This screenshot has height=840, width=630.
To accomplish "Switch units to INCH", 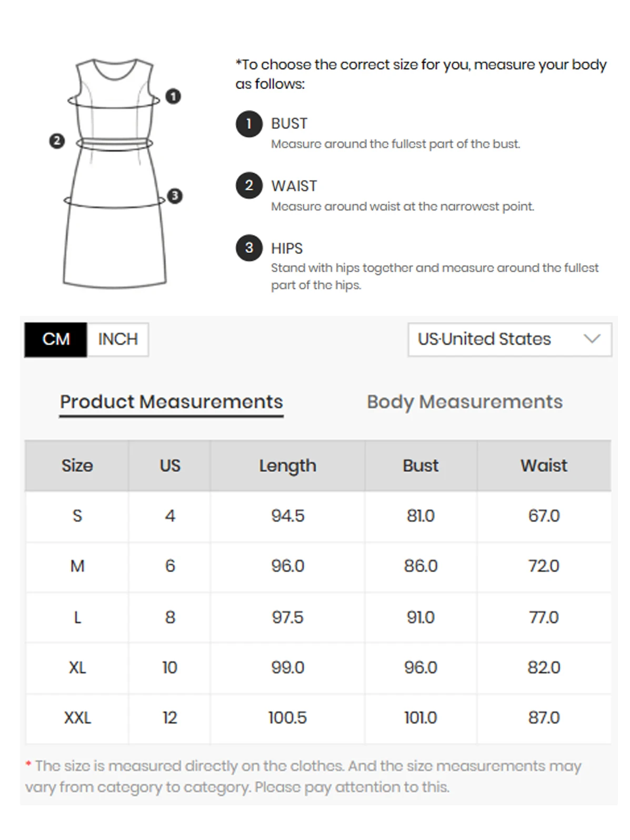I will 118,339.
